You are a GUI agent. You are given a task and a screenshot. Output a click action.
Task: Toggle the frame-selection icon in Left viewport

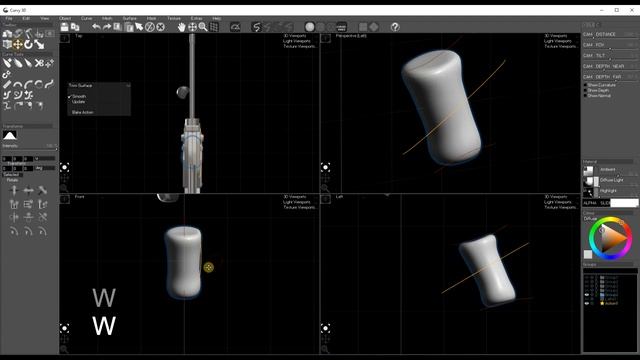click(x=325, y=328)
